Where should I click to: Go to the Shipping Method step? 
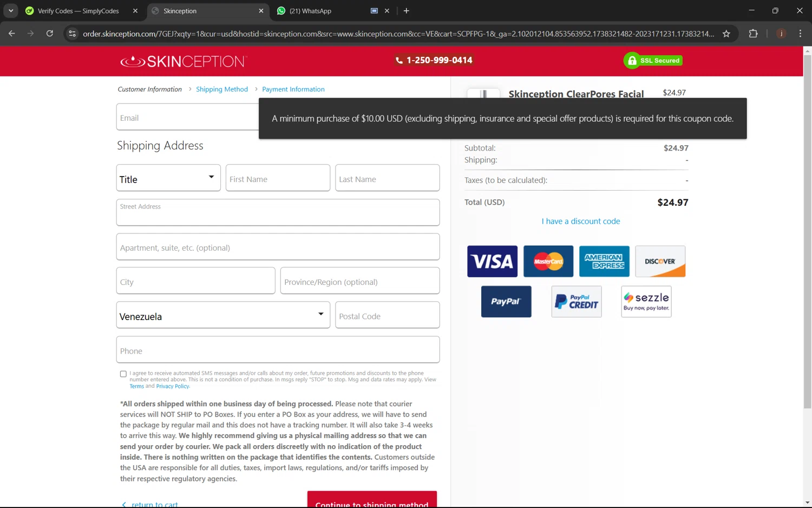(222, 89)
